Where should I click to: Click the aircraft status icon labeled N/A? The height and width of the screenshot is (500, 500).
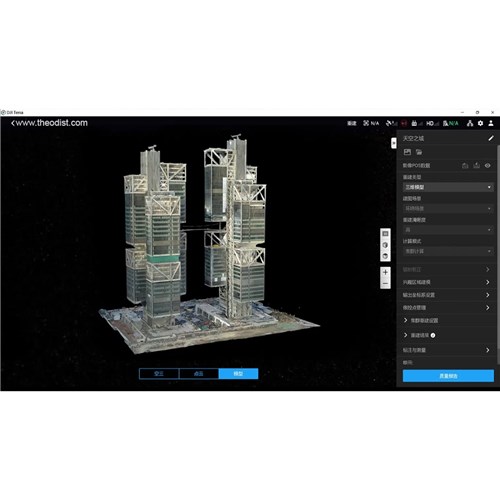click(371, 123)
